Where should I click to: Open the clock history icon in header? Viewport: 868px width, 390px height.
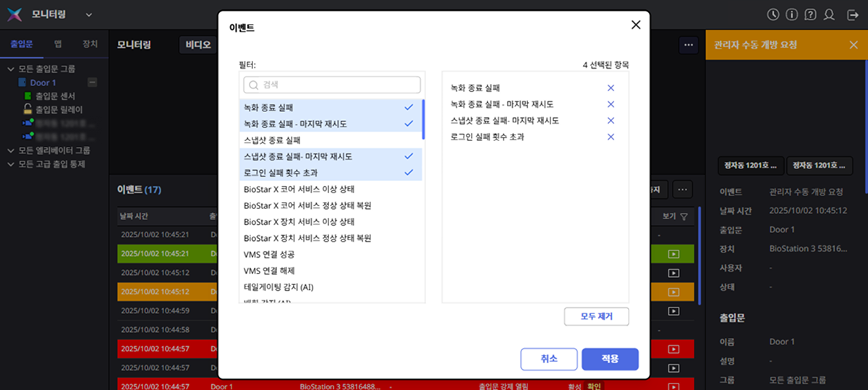773,14
